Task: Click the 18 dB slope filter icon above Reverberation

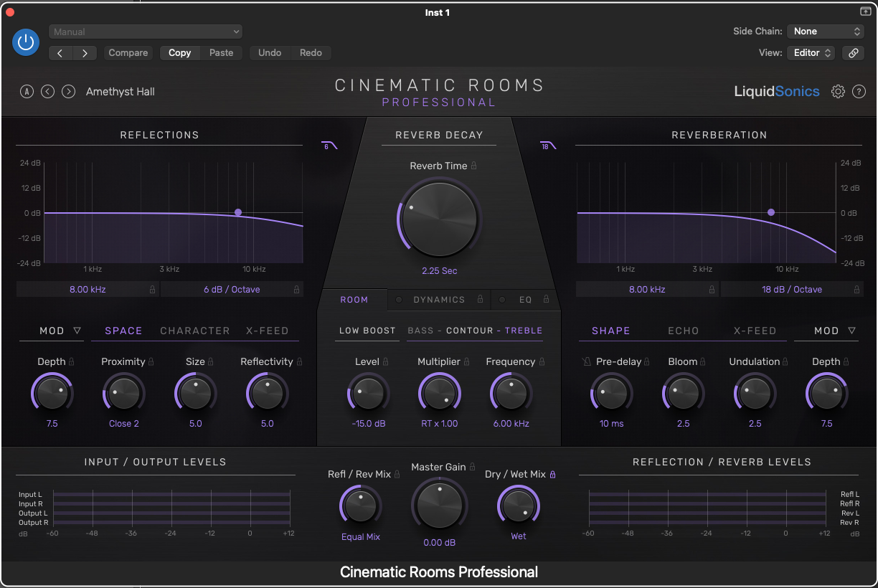Action: coord(548,145)
